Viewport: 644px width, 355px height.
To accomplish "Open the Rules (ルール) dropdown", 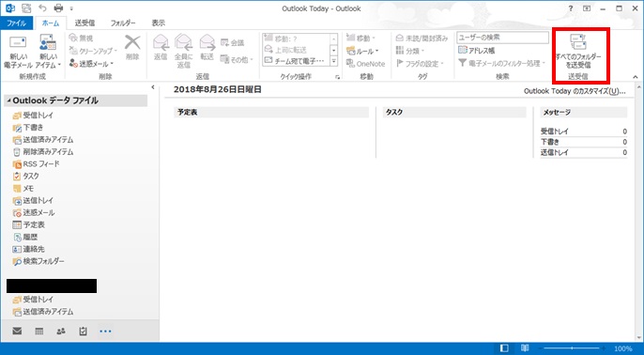I will pos(362,52).
